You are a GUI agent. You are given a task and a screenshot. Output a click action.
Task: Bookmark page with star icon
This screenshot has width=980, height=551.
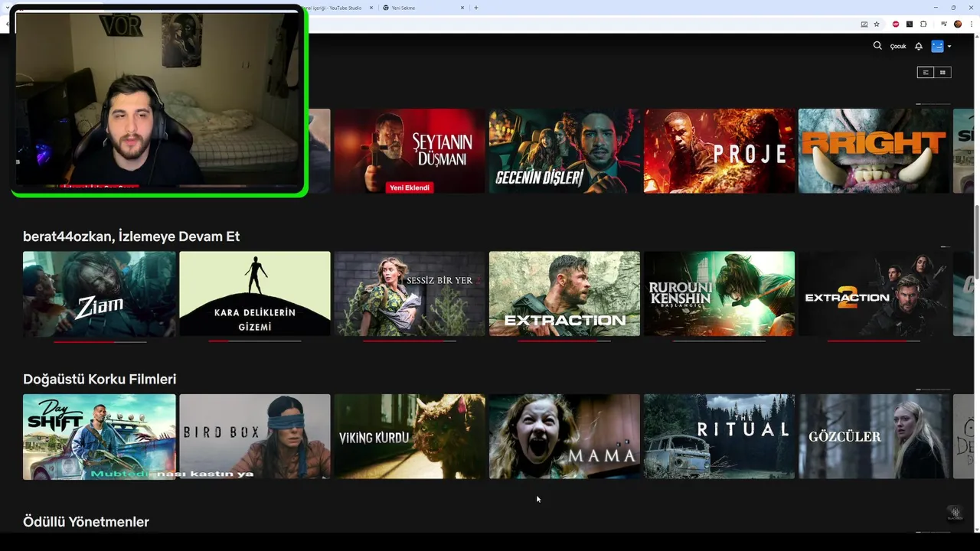[877, 24]
